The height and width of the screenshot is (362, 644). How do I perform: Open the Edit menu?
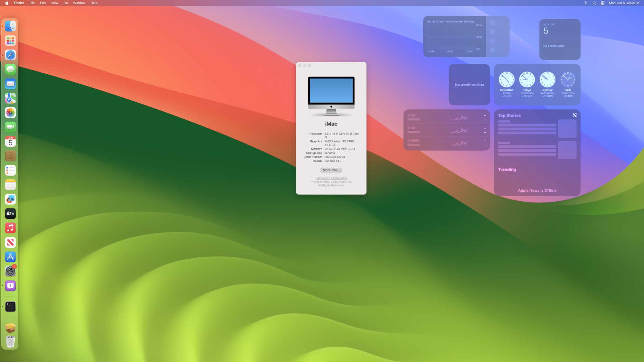[x=43, y=3]
